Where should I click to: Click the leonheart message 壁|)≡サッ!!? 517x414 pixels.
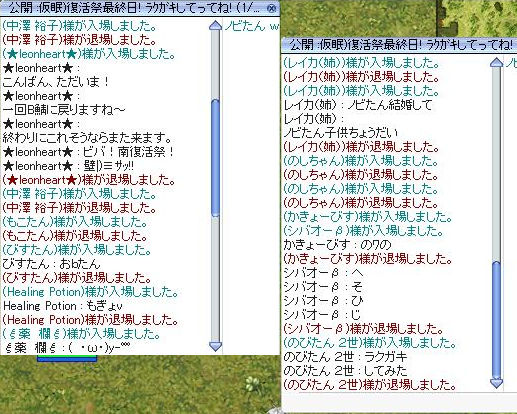[108, 166]
